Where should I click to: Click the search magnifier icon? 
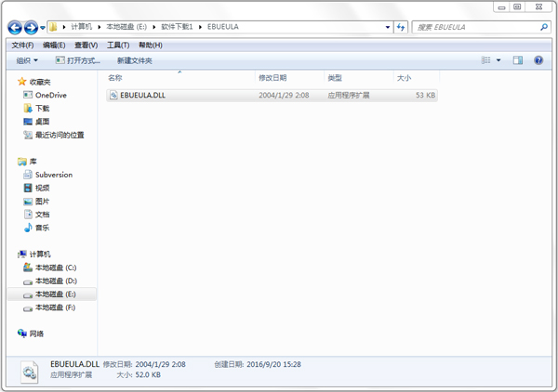tap(544, 27)
